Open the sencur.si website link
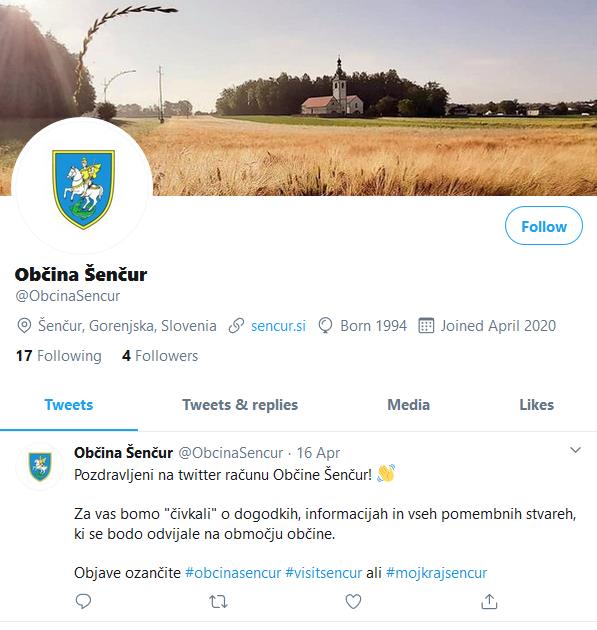The image size is (597, 630). point(278,326)
